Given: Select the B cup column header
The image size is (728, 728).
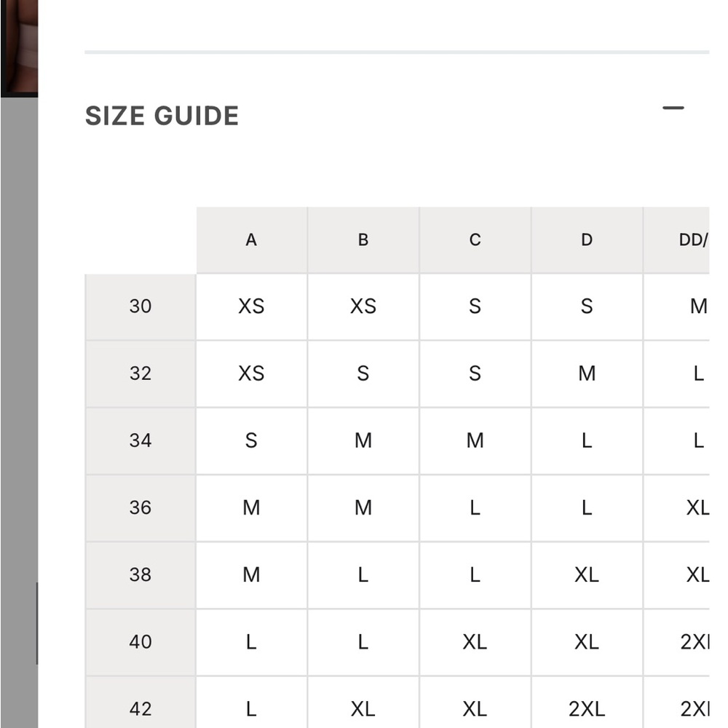Looking at the screenshot, I should click(x=363, y=240).
